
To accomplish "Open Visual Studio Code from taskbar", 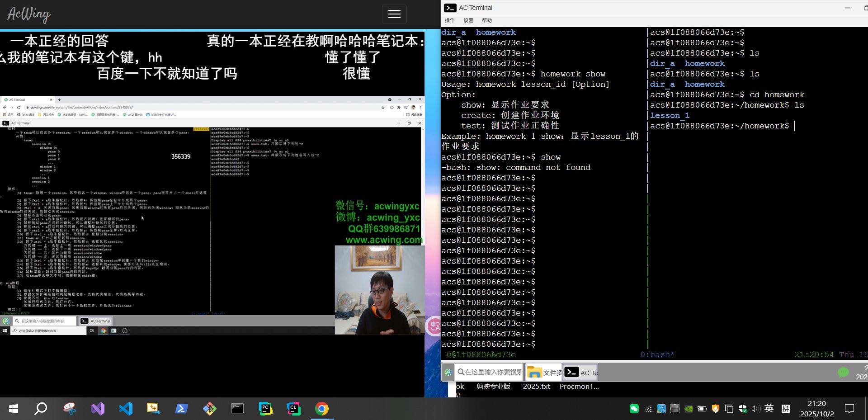I will pos(126,409).
